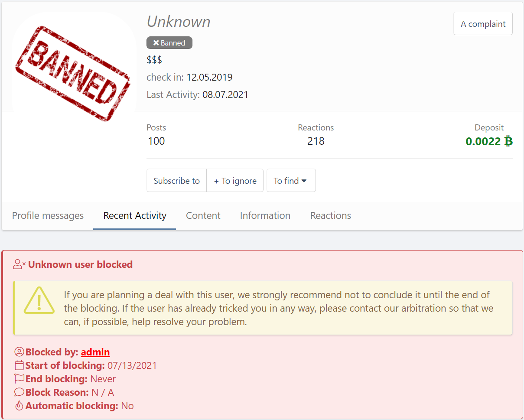Select the Content tab
Viewport: 524px width, 420px height.
click(x=203, y=215)
